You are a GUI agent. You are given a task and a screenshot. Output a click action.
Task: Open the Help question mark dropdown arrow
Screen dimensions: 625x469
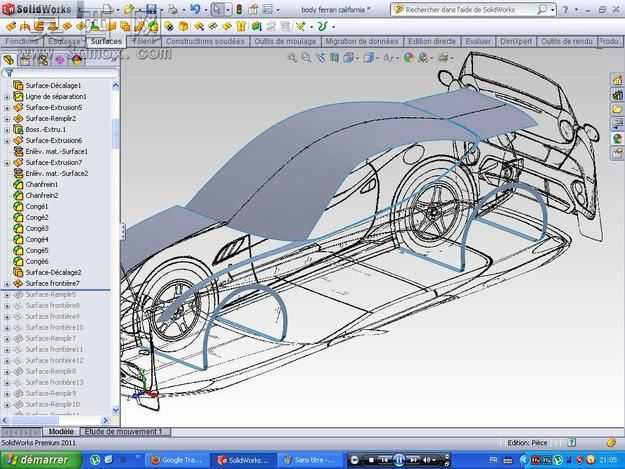576,10
